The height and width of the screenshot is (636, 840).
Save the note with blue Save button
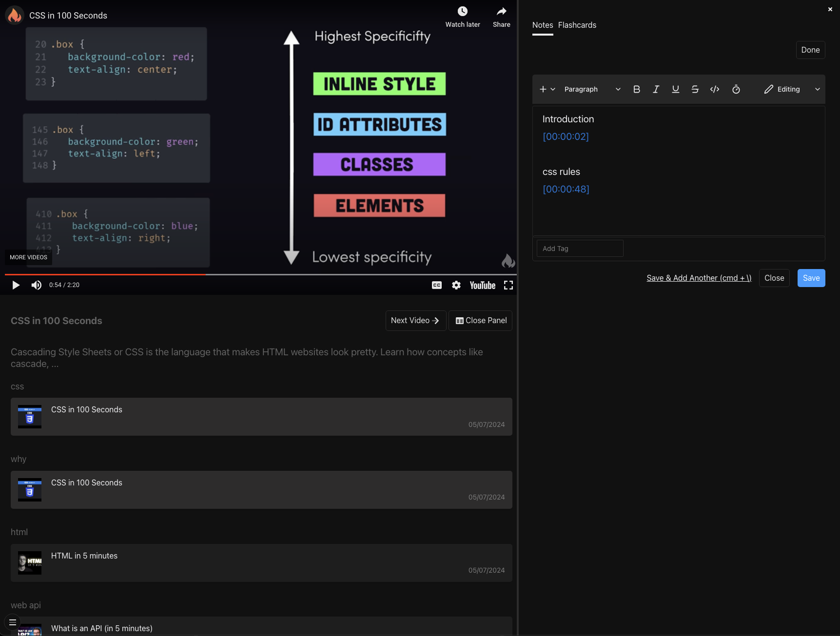(811, 278)
